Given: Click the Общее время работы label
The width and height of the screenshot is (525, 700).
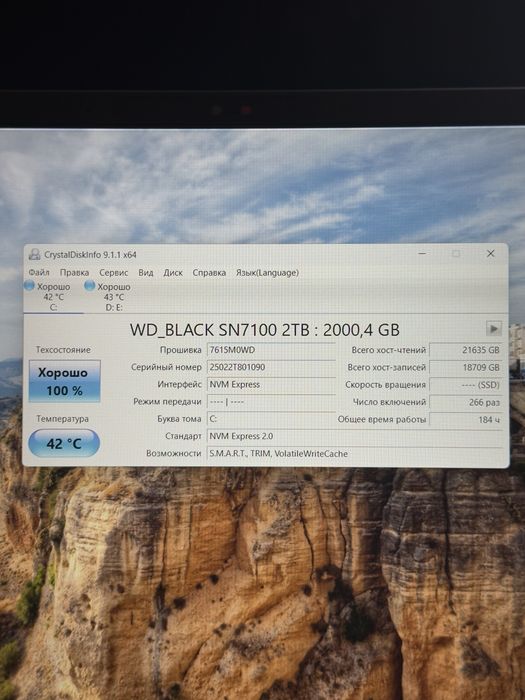Looking at the screenshot, I should click(382, 419).
